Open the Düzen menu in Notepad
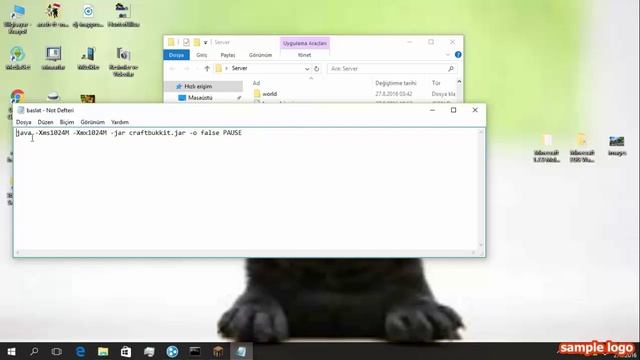The height and width of the screenshot is (360, 640). pyautogui.click(x=45, y=122)
